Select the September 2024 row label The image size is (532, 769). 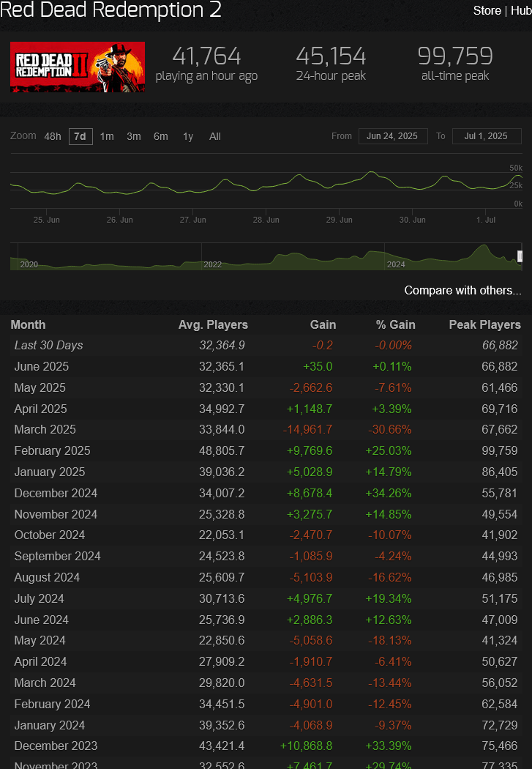(x=57, y=556)
